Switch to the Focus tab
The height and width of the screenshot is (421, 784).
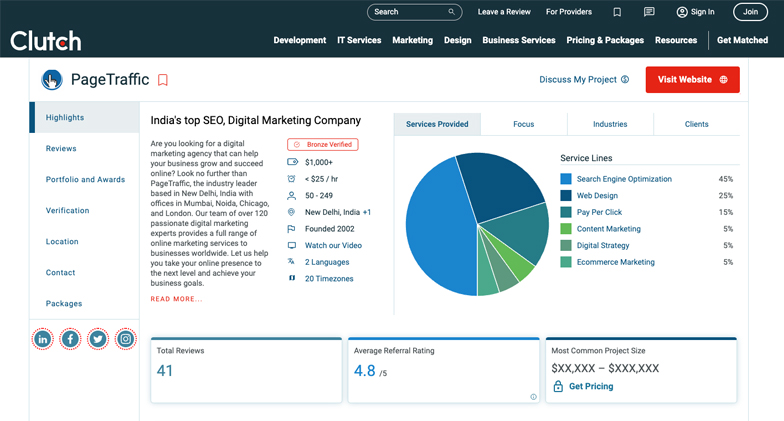[x=524, y=124]
